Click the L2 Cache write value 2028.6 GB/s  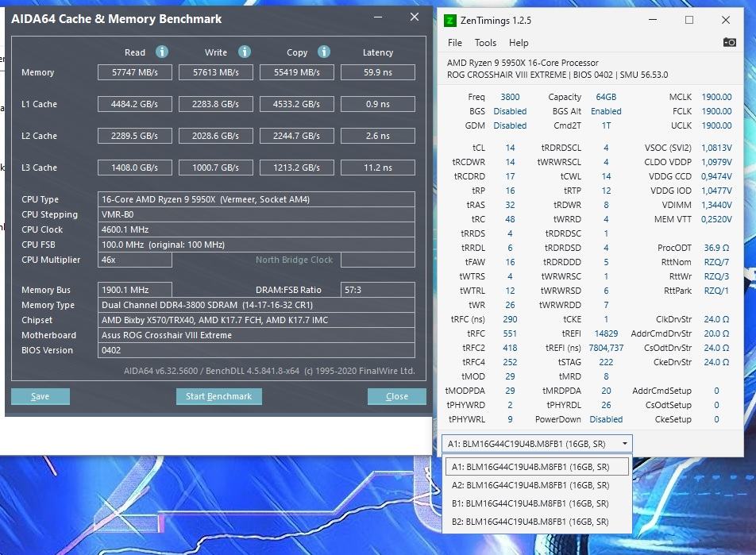click(x=216, y=136)
